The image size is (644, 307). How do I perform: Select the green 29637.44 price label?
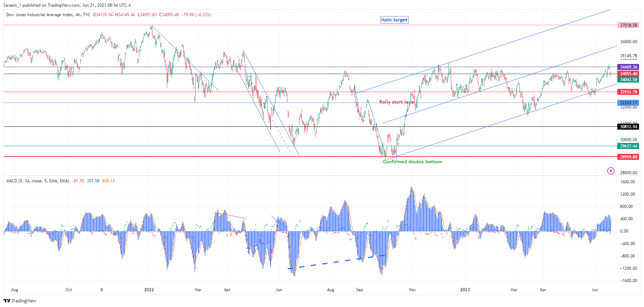click(629, 146)
